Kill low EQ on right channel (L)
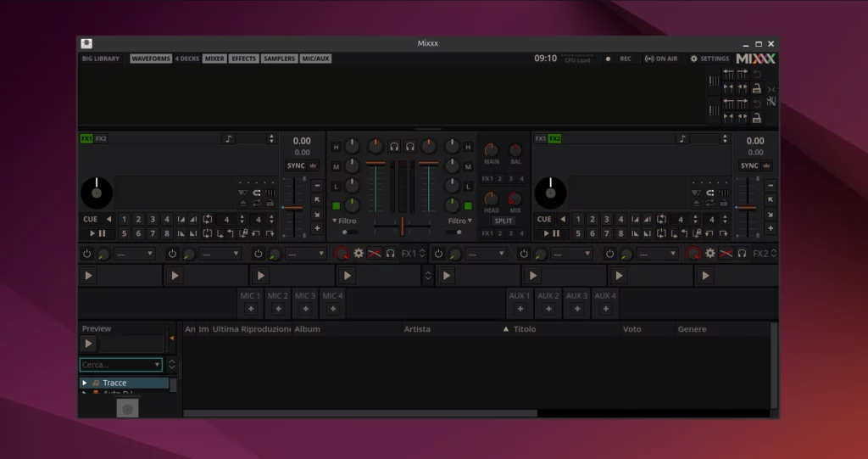Screen dimensions: 868x459 click(468, 187)
